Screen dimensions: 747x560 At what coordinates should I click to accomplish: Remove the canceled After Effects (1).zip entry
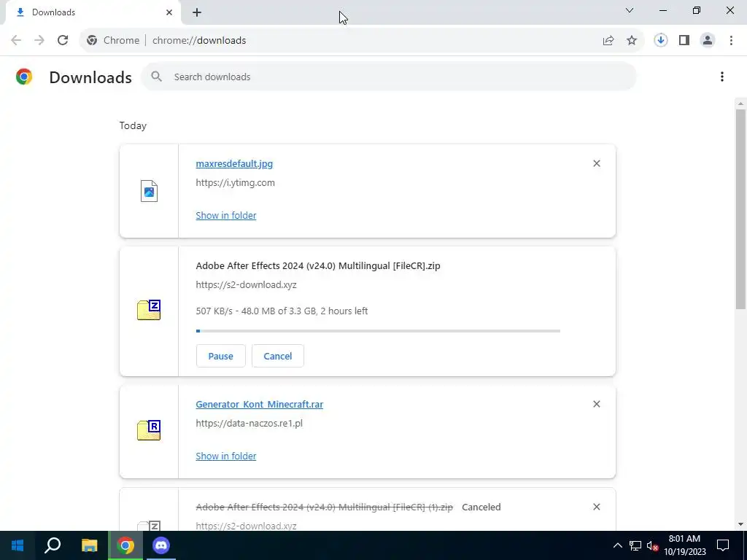click(597, 507)
